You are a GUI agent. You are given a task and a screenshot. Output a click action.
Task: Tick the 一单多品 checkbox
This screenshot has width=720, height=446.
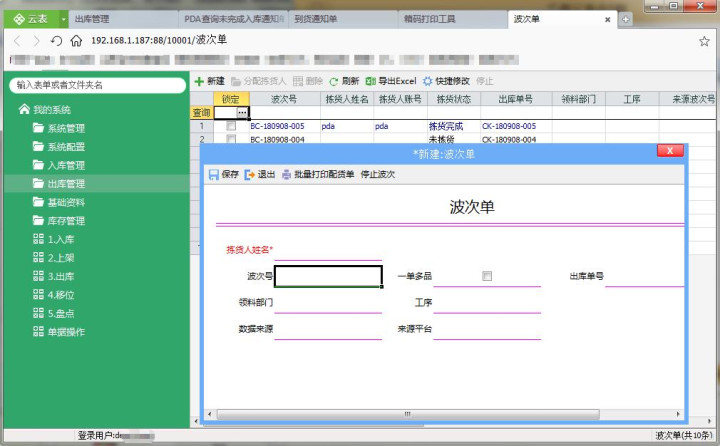click(487, 276)
